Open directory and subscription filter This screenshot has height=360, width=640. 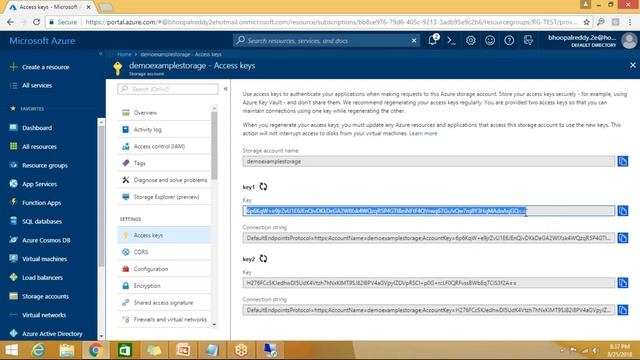point(528,40)
